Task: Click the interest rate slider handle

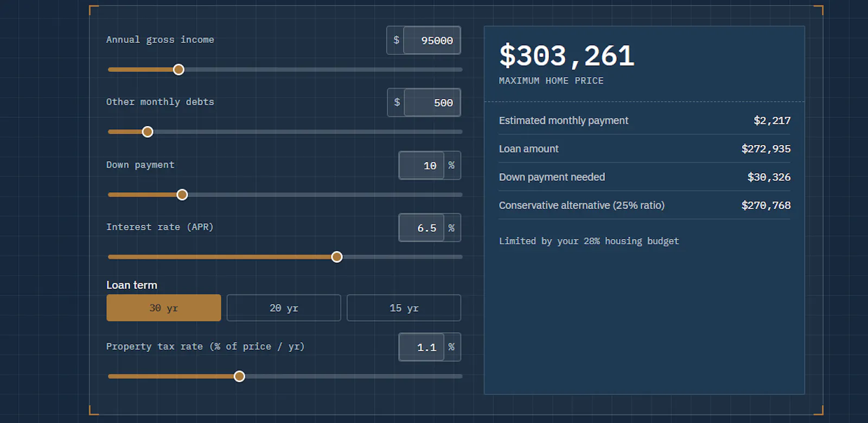Action: [337, 257]
